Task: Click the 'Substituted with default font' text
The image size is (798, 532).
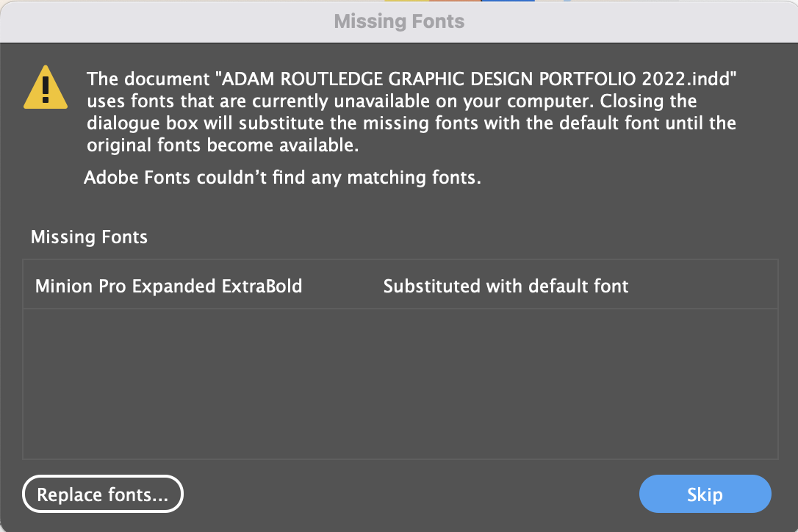Action: (506, 286)
